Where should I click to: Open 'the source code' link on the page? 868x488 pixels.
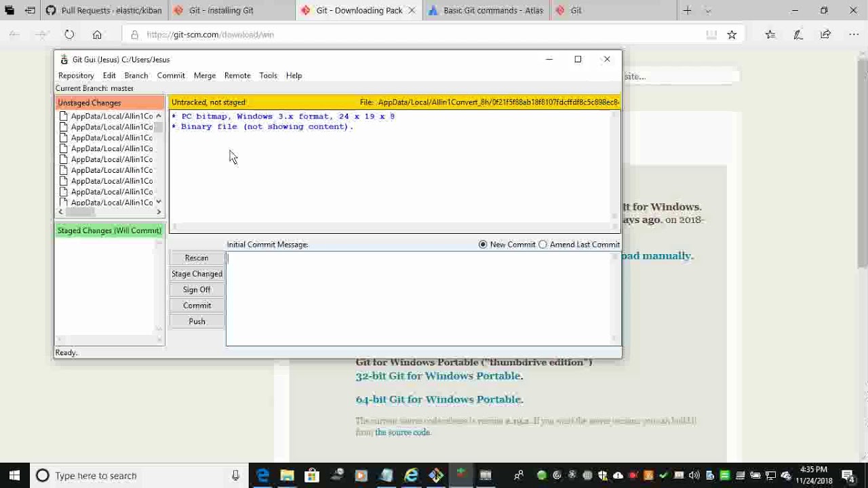(403, 432)
